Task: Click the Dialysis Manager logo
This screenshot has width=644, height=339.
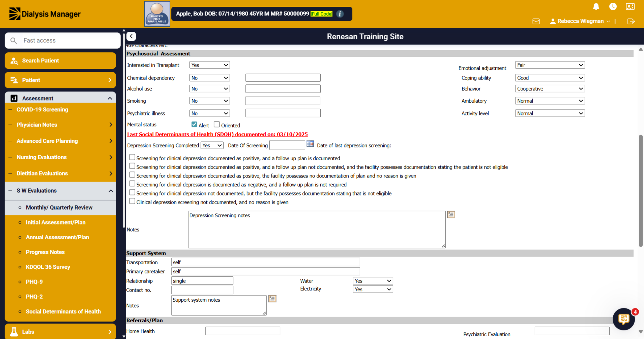Action: point(45,14)
